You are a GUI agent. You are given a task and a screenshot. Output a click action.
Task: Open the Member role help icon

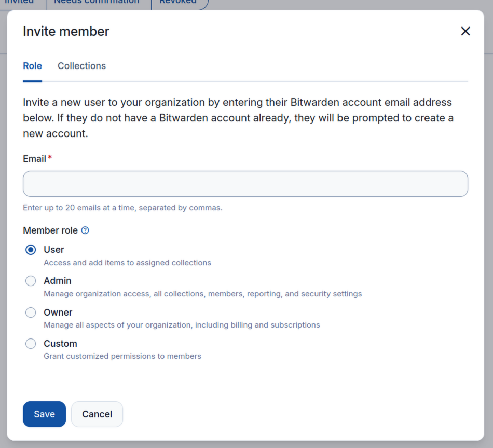click(x=85, y=230)
